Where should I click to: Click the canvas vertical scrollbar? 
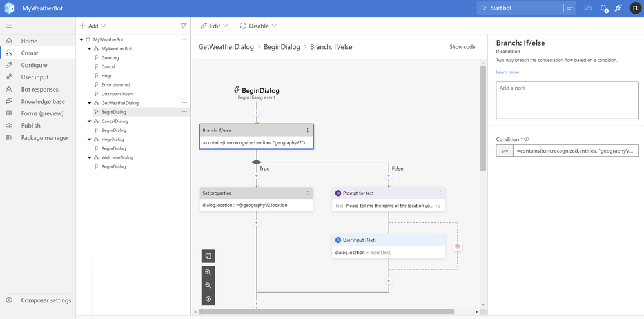pyautogui.click(x=483, y=118)
